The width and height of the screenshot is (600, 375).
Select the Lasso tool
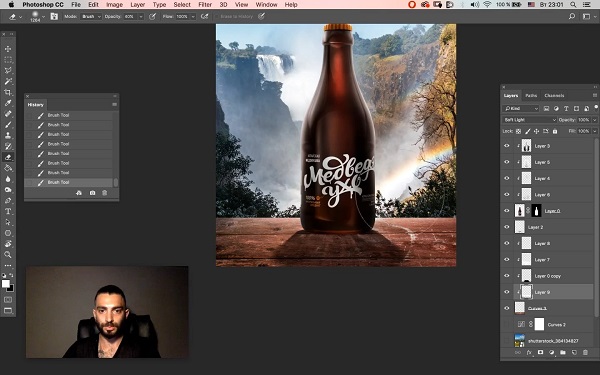[8, 70]
